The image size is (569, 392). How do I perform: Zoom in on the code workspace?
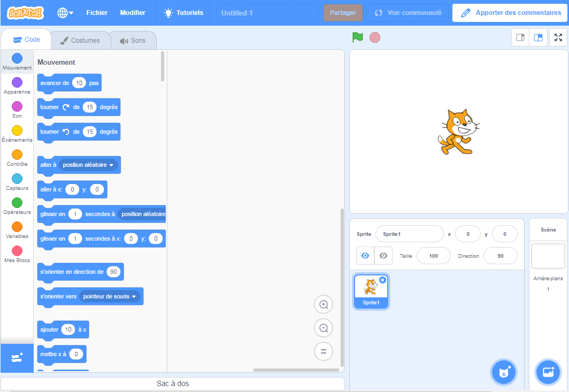[x=324, y=304]
